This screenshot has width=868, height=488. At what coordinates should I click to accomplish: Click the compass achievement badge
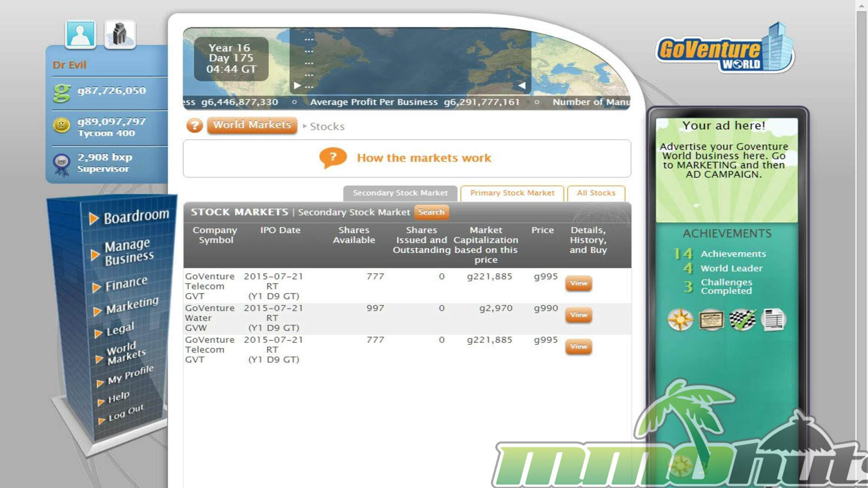[x=680, y=320]
